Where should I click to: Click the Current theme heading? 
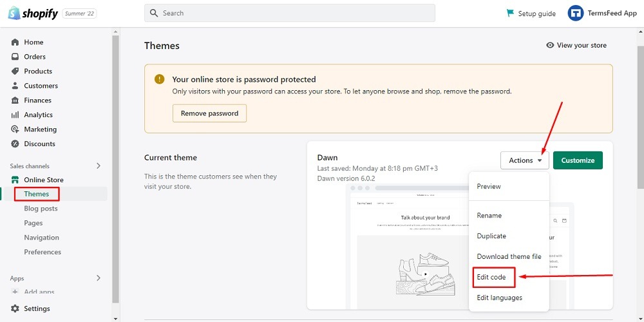tap(171, 158)
